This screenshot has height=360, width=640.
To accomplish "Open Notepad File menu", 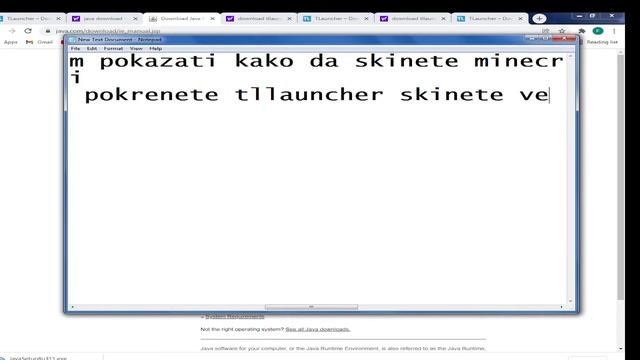I will (76, 49).
